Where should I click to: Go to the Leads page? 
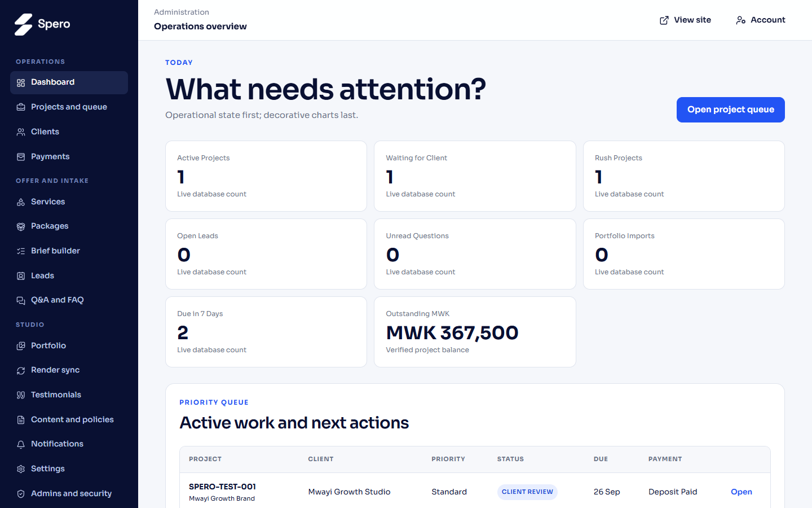coord(69,276)
